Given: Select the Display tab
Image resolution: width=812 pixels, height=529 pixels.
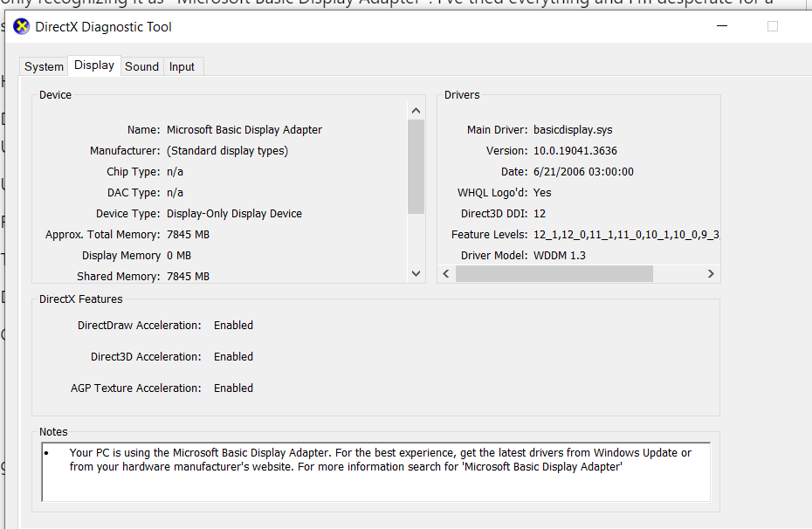Looking at the screenshot, I should click(x=94, y=65).
